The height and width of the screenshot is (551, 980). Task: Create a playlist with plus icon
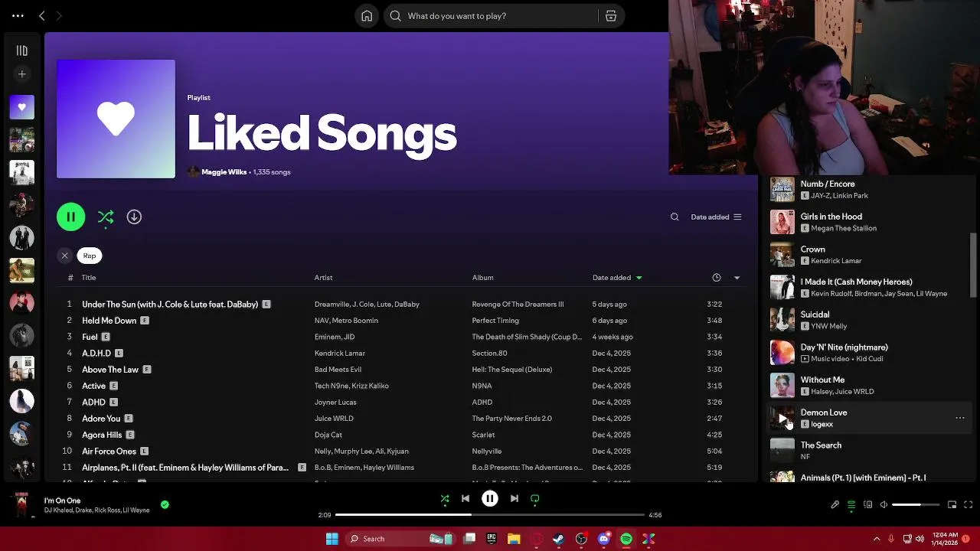tap(21, 74)
